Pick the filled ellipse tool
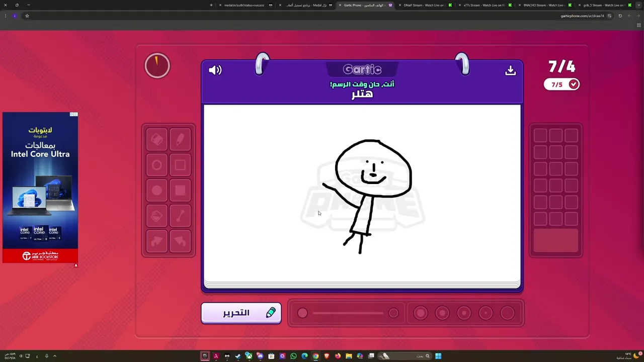Screen dimensions: 644x362 click(156, 191)
